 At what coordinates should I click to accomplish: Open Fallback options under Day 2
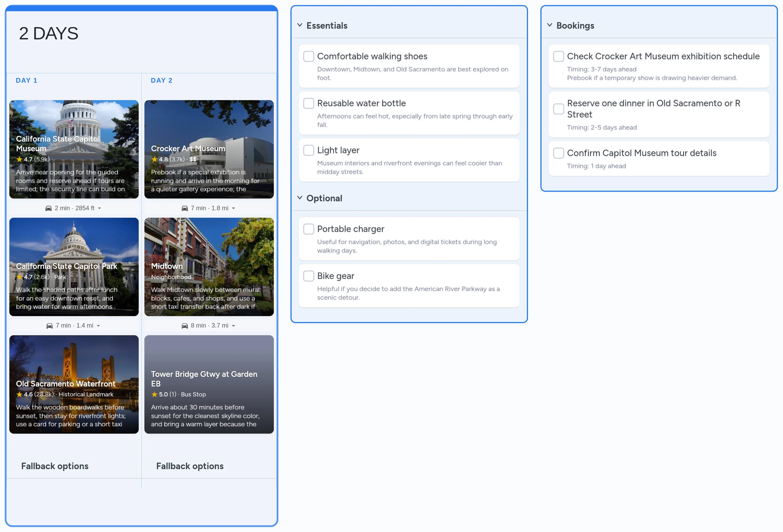(x=190, y=466)
